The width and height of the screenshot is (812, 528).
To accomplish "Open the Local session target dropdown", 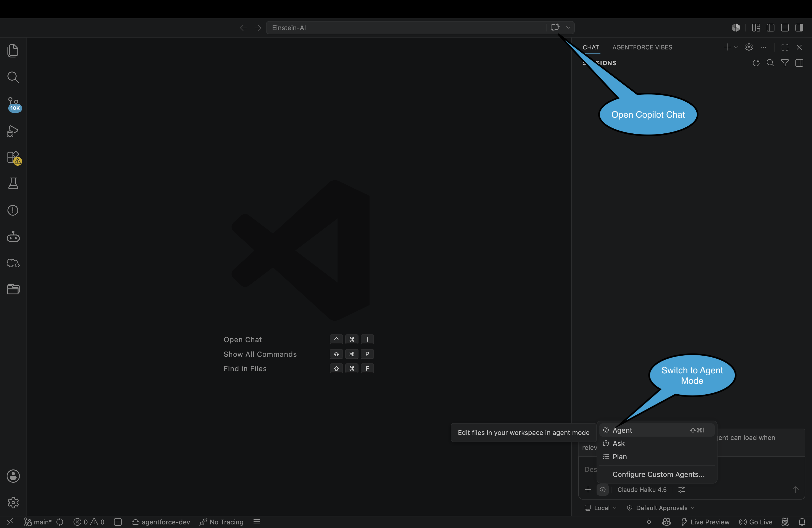I will tap(600, 508).
